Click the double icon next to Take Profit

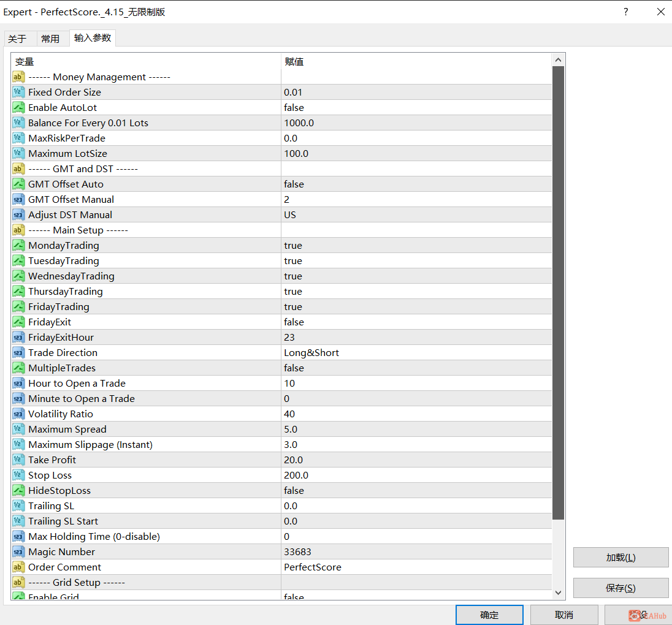pos(18,460)
